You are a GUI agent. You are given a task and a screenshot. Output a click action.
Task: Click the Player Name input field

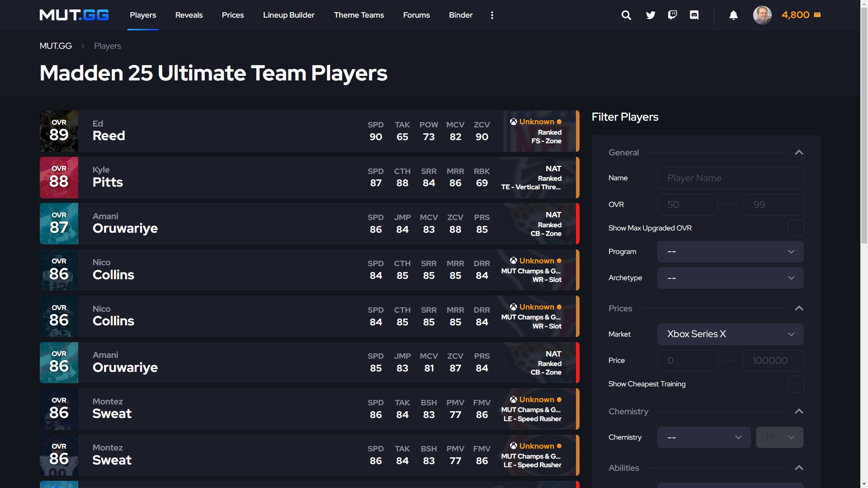point(730,178)
